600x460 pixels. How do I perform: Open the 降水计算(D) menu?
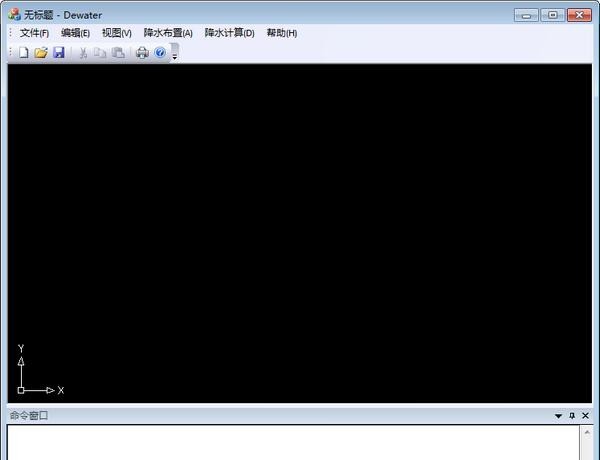coord(229,33)
